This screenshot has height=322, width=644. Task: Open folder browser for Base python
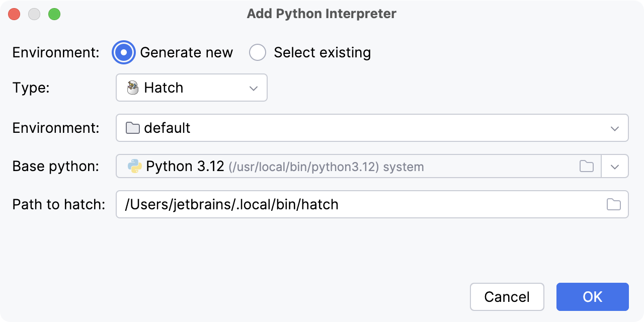tap(586, 166)
